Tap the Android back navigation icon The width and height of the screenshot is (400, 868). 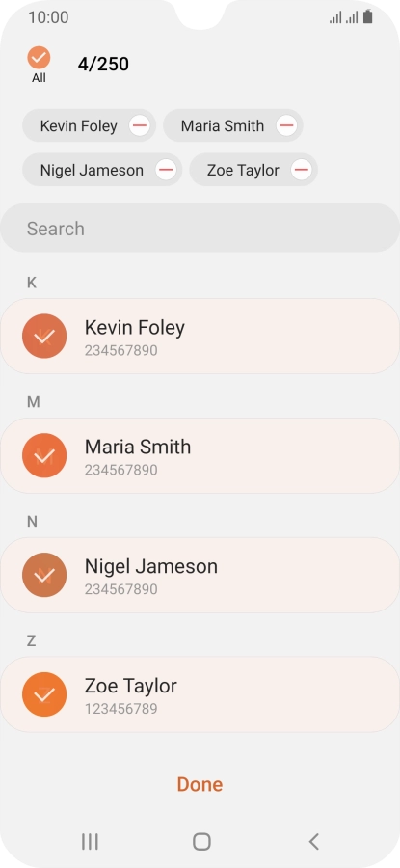(x=313, y=841)
